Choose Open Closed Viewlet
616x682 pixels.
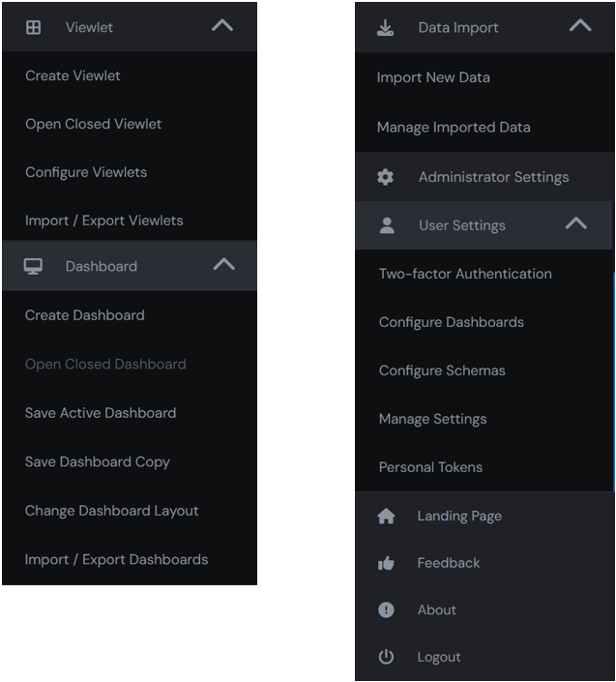[x=94, y=124]
